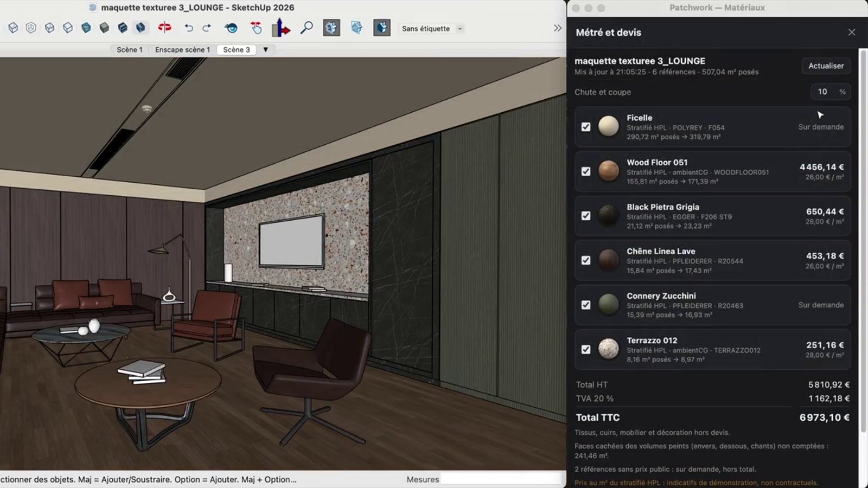This screenshot has width=868, height=488.
Task: Uncheck the Terrazzo 012 checkbox
Action: [586, 350]
